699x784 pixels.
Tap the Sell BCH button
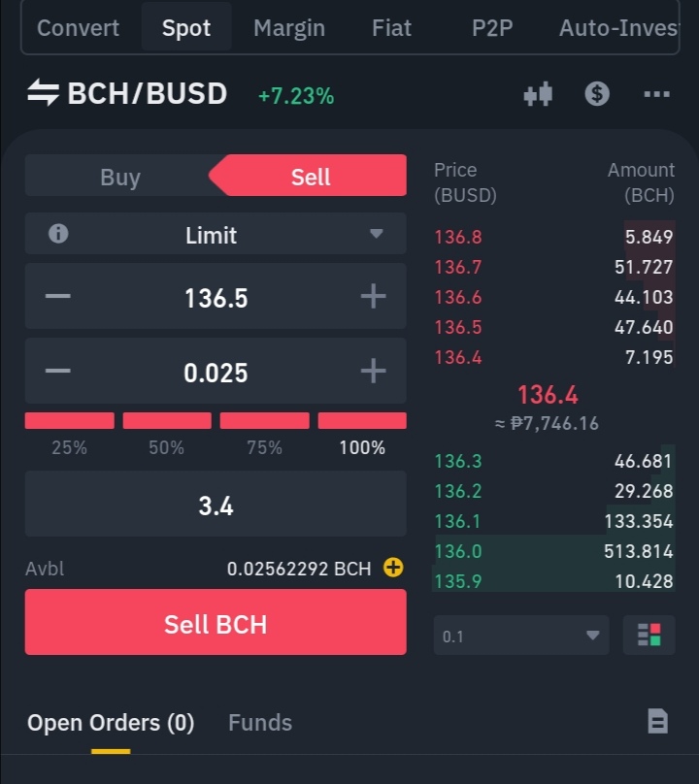216,622
